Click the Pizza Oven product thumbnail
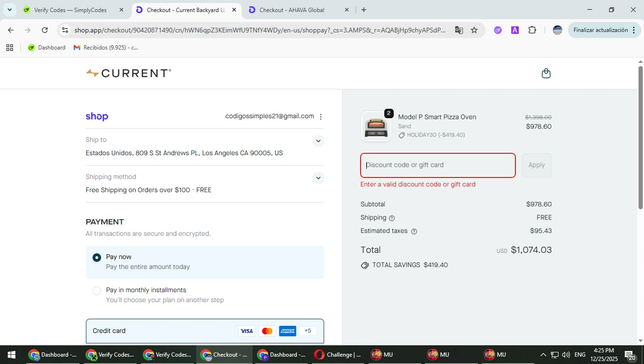 tap(376, 126)
